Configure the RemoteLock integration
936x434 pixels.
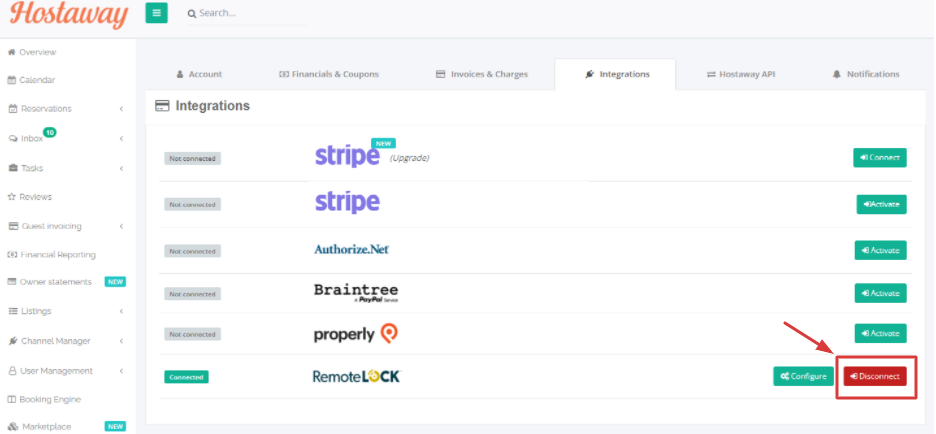803,376
